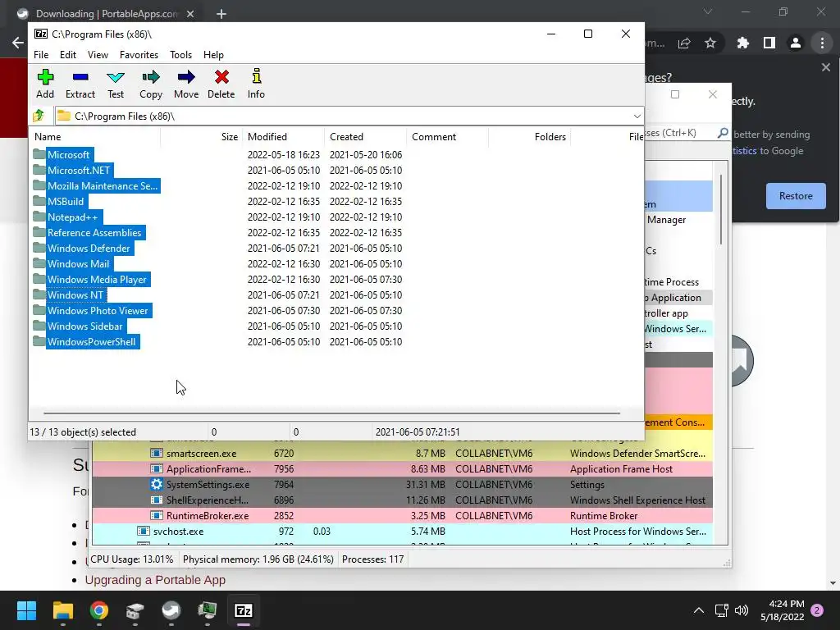The image size is (840, 630).
Task: Expand the address path dropdown
Action: (637, 116)
